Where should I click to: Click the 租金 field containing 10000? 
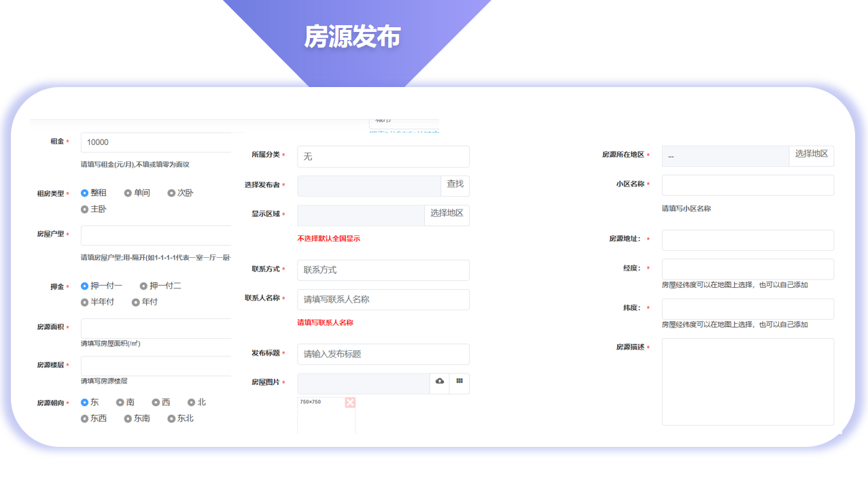click(x=162, y=142)
